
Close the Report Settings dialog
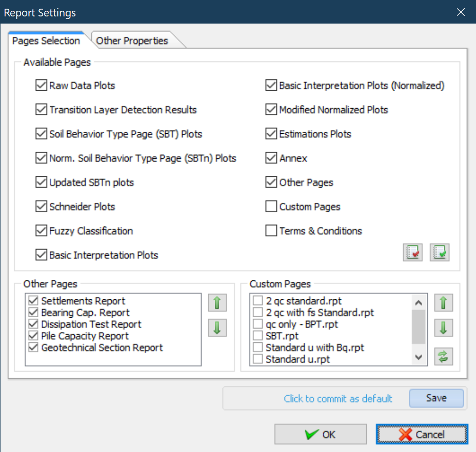coord(461,12)
